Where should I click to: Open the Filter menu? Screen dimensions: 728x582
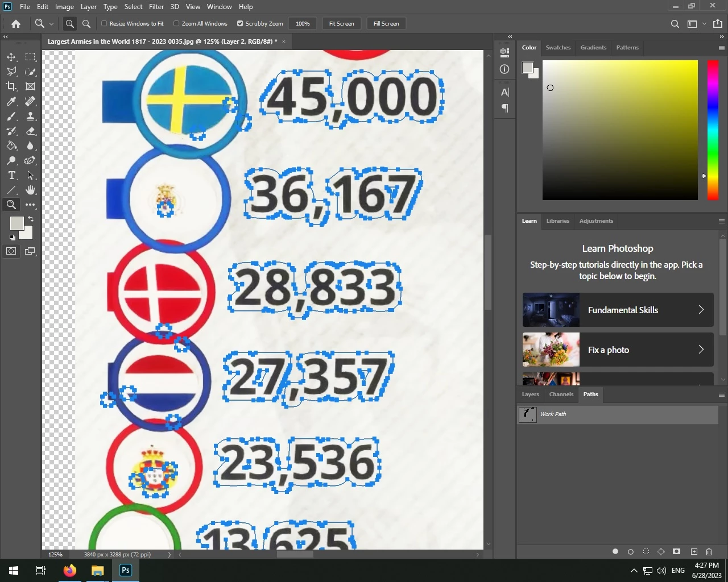click(x=156, y=7)
